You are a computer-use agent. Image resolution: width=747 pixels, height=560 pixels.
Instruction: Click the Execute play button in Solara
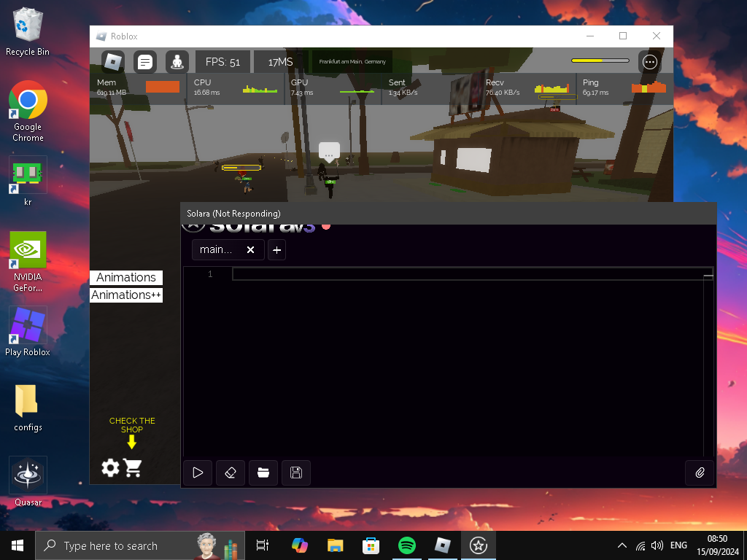click(x=198, y=472)
